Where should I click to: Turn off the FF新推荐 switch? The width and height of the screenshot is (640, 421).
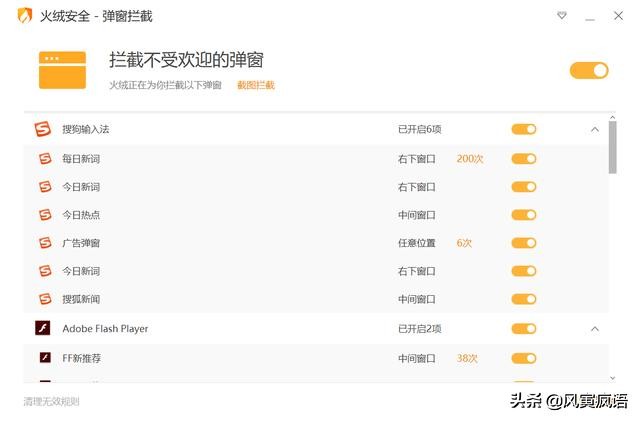(524, 358)
